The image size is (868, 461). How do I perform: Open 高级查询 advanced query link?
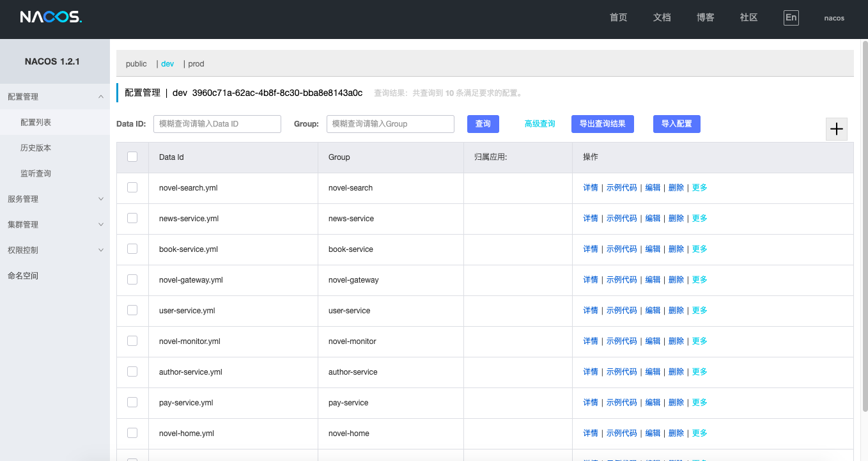540,124
